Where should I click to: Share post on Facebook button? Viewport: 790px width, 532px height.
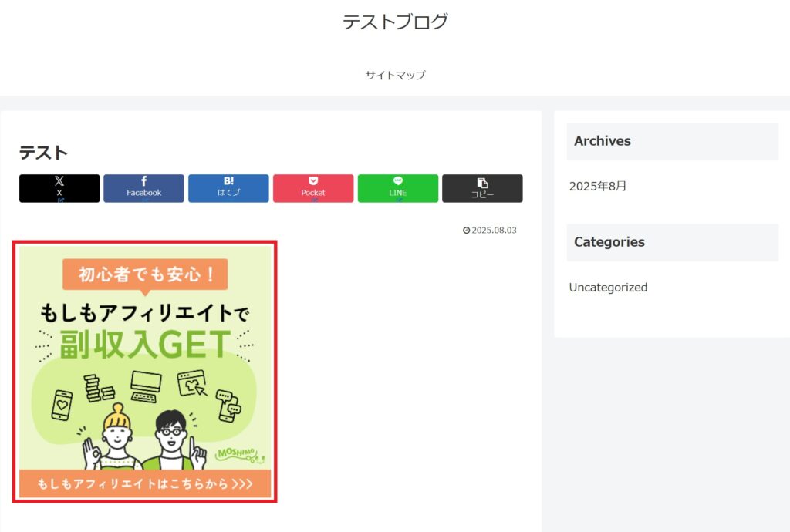click(x=144, y=189)
